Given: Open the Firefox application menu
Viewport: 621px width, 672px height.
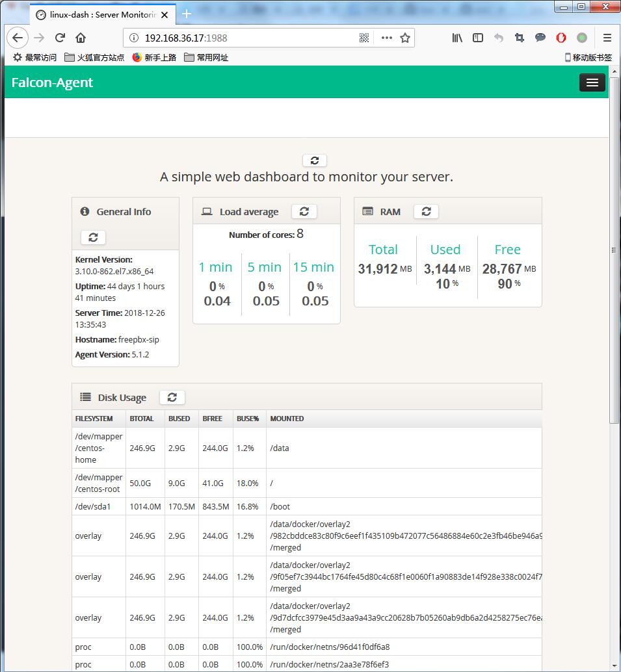Looking at the screenshot, I should click(607, 38).
